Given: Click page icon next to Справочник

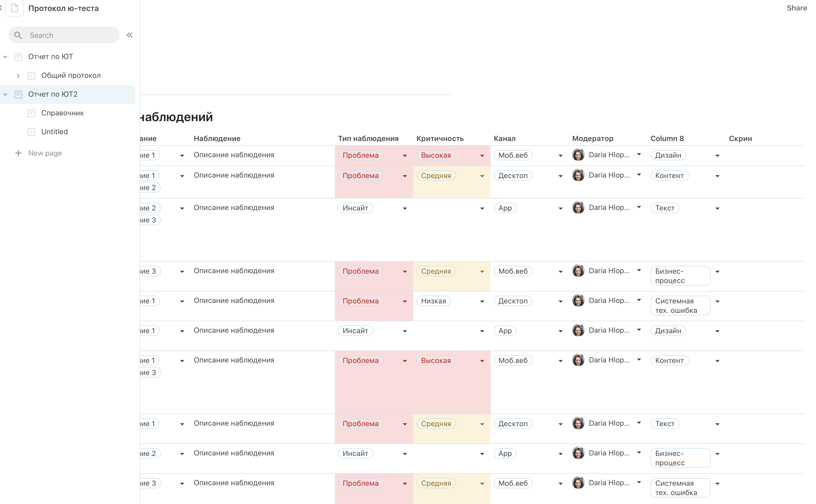Looking at the screenshot, I should (31, 113).
